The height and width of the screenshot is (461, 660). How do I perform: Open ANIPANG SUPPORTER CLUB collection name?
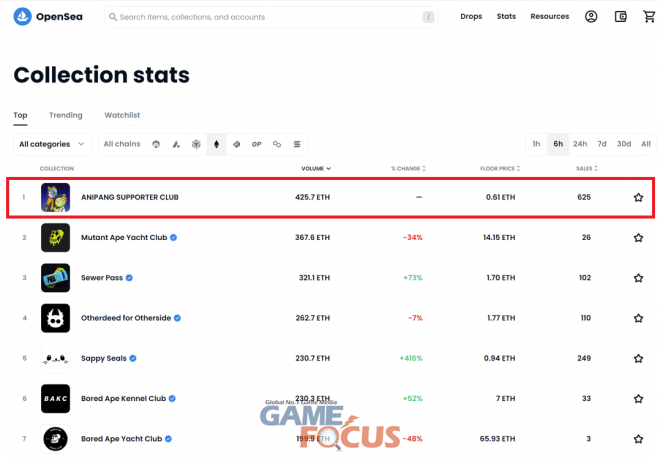(130, 197)
